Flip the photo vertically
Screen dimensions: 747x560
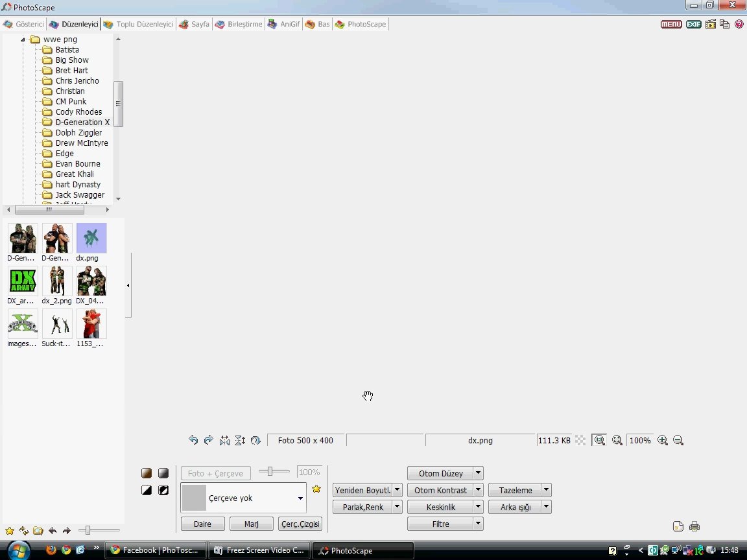point(240,441)
